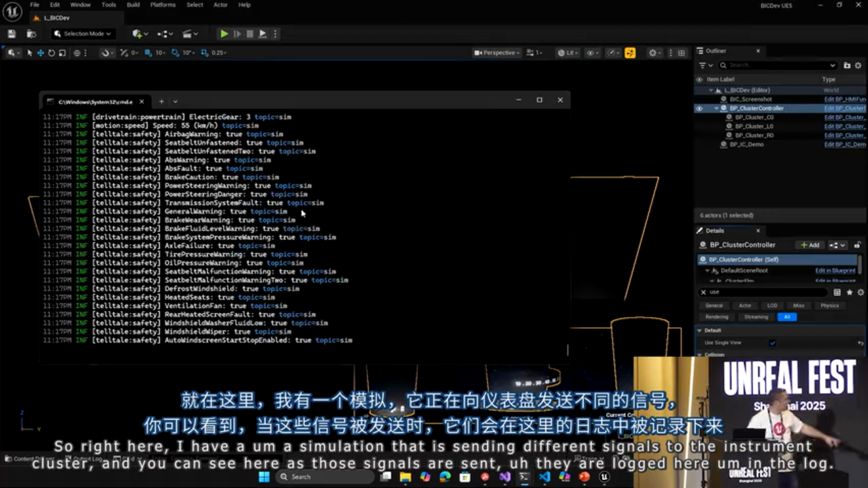Click the Add component button

(810, 245)
